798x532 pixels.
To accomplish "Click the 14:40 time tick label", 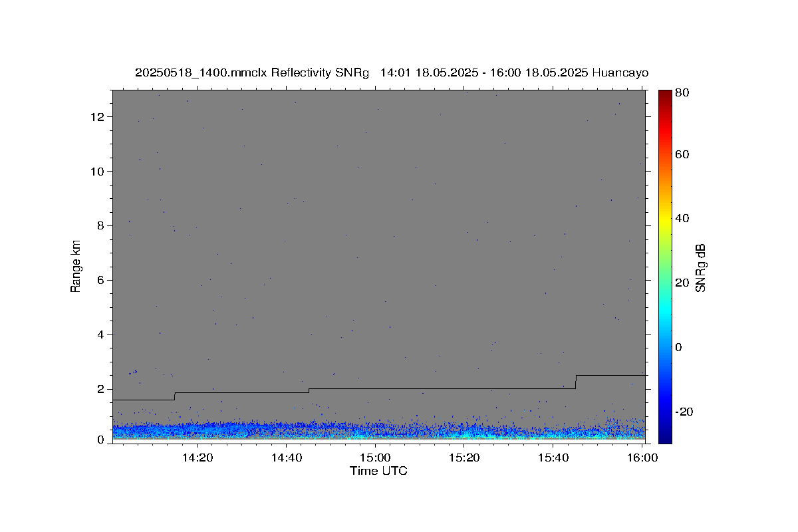I will click(x=287, y=458).
